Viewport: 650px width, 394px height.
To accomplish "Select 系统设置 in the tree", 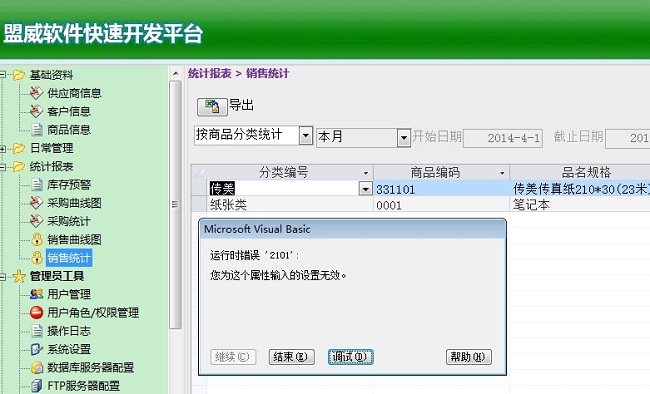I will coord(69,349).
